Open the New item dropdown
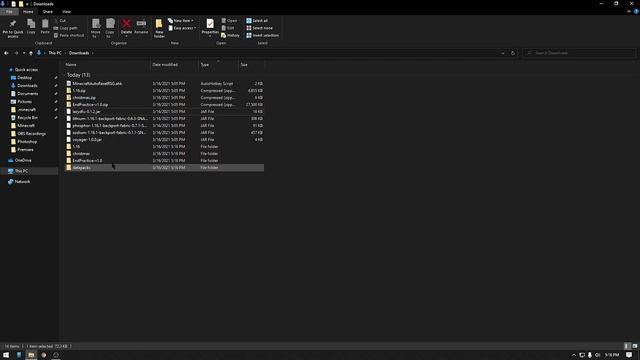 (181, 20)
